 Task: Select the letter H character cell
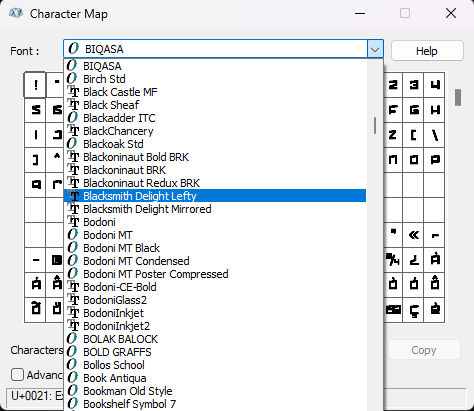pyautogui.click(x=435, y=110)
